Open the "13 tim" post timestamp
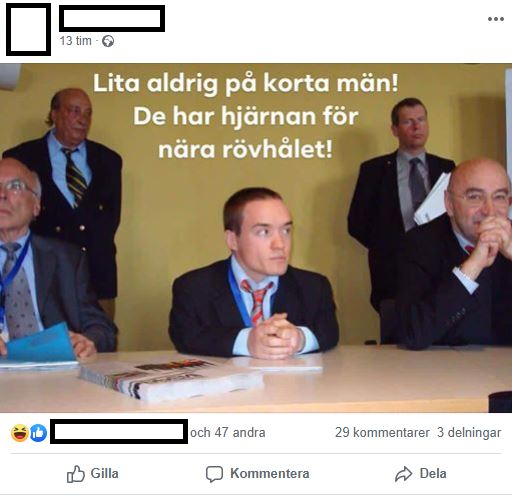 click(x=76, y=41)
